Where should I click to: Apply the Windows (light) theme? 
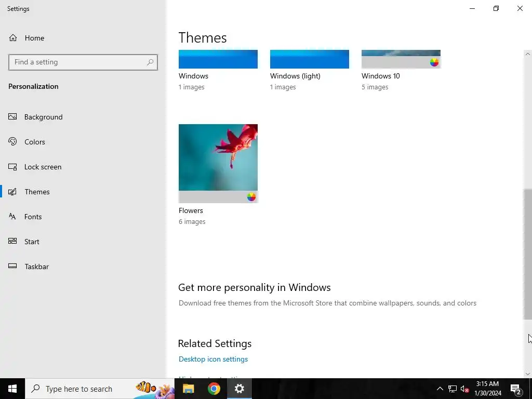click(310, 59)
